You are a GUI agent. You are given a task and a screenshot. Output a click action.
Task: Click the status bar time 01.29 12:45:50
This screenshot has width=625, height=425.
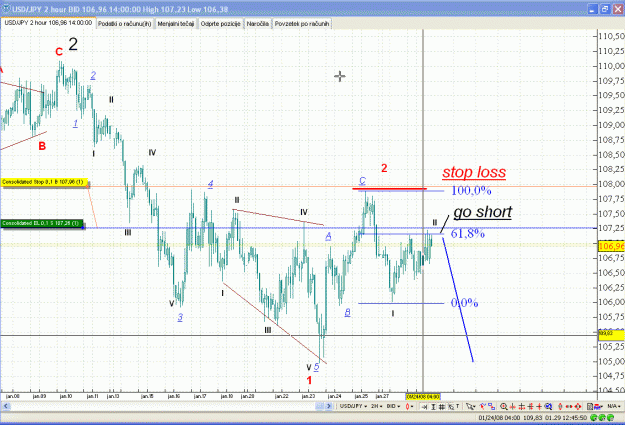[566, 417]
